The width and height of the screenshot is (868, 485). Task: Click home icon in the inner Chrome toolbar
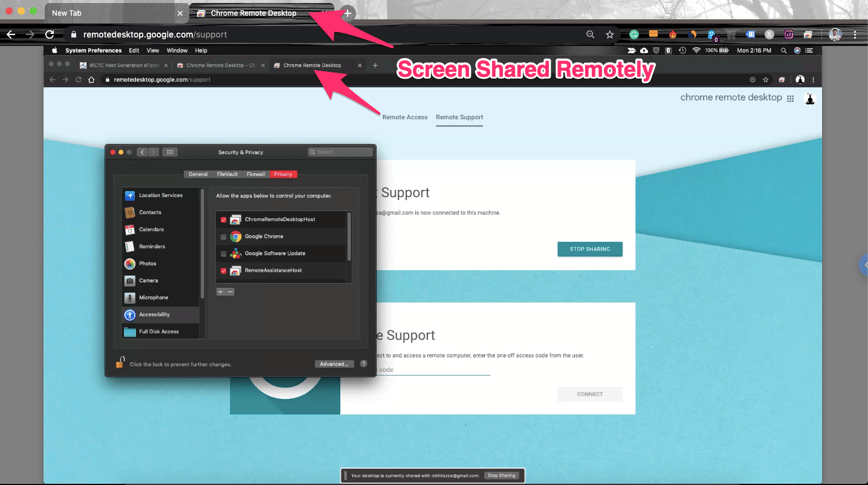click(91, 79)
